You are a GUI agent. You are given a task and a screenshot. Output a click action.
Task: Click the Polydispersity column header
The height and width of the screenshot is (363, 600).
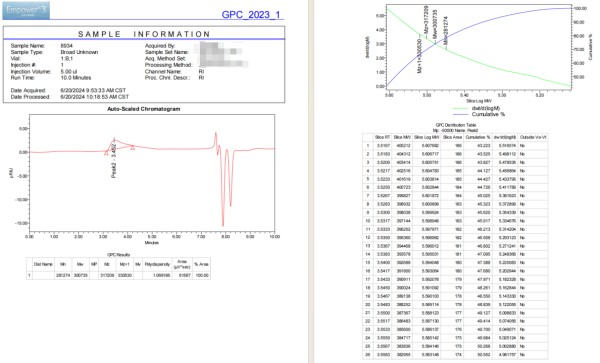[157, 264]
